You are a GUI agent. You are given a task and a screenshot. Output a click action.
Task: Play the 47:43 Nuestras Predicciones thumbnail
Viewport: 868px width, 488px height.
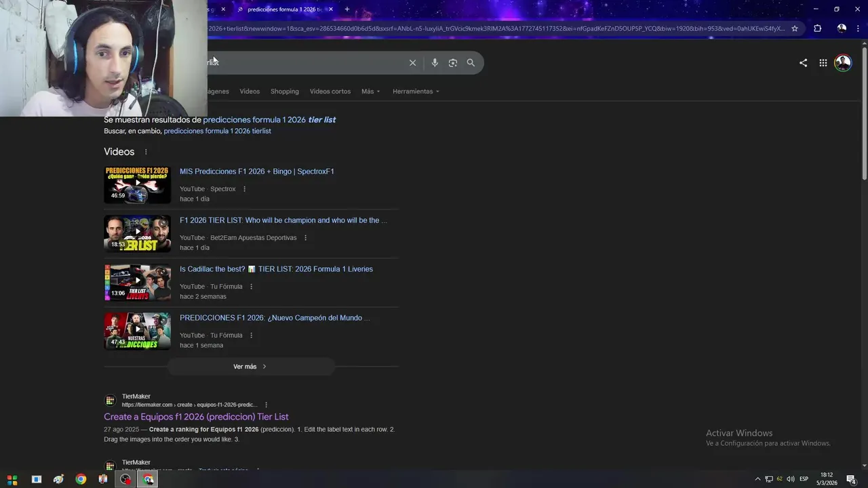(137, 331)
